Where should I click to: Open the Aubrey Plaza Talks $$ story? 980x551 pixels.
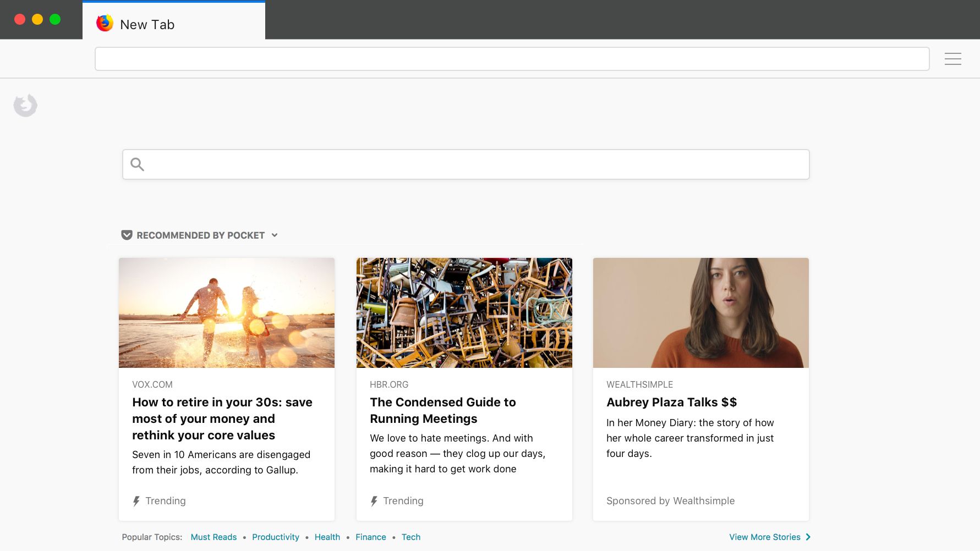671,403
